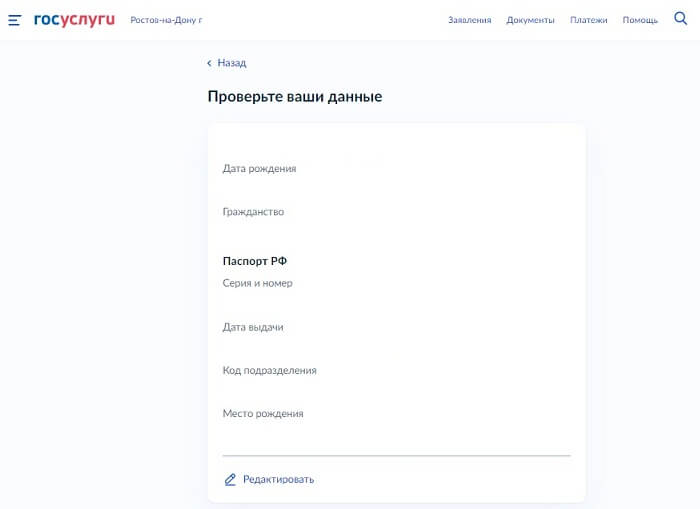The width and height of the screenshot is (700, 509).
Task: Go to the Документы section
Action: pos(530,20)
